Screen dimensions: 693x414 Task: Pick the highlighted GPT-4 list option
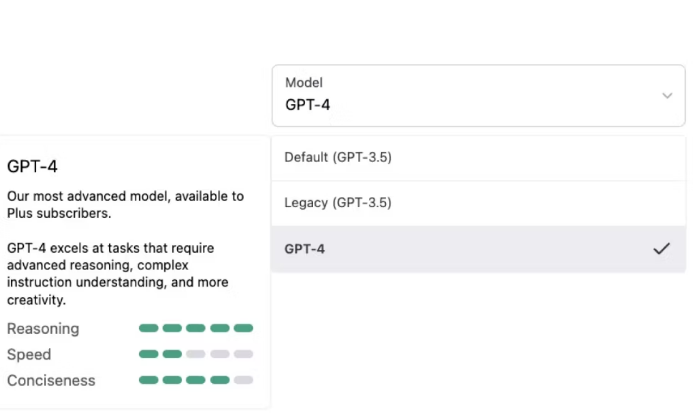coord(479,249)
